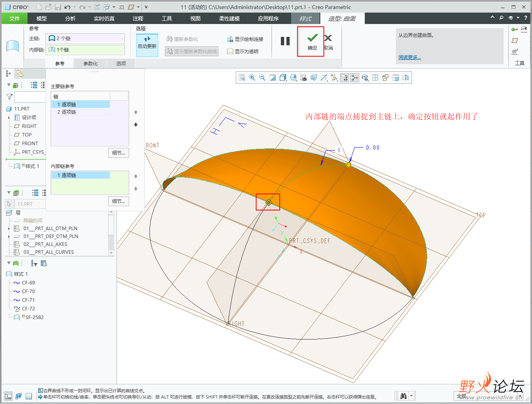532x404 pixels.
Task: Expand 01__PRT_ALL_DTM_PLN layer
Action: click(9, 229)
